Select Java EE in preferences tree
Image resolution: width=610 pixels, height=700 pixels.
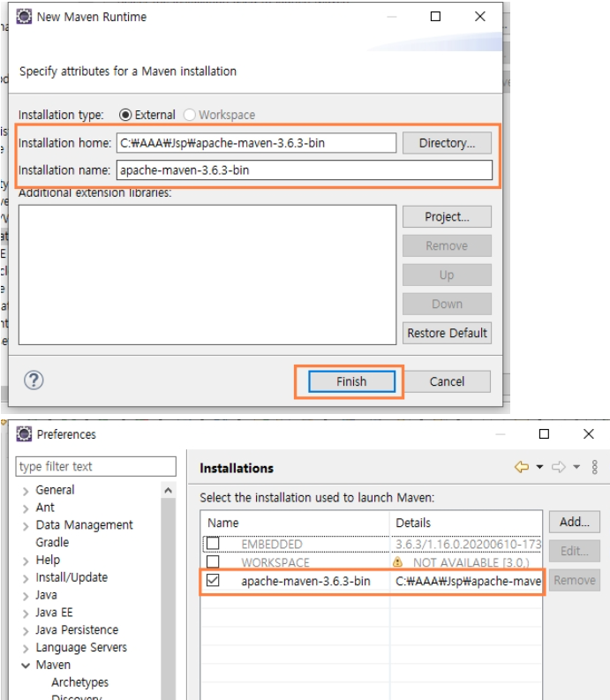coord(54,612)
